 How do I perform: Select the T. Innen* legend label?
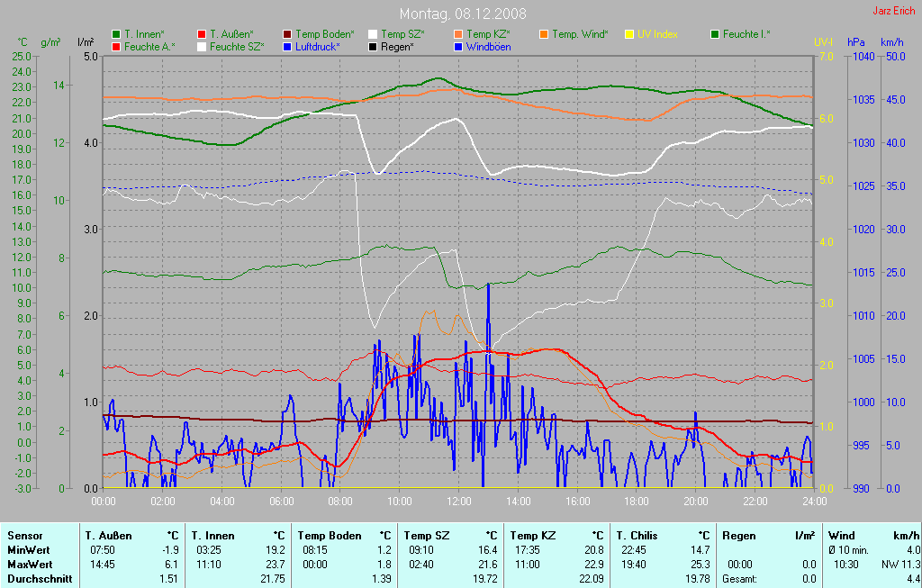[145, 34]
